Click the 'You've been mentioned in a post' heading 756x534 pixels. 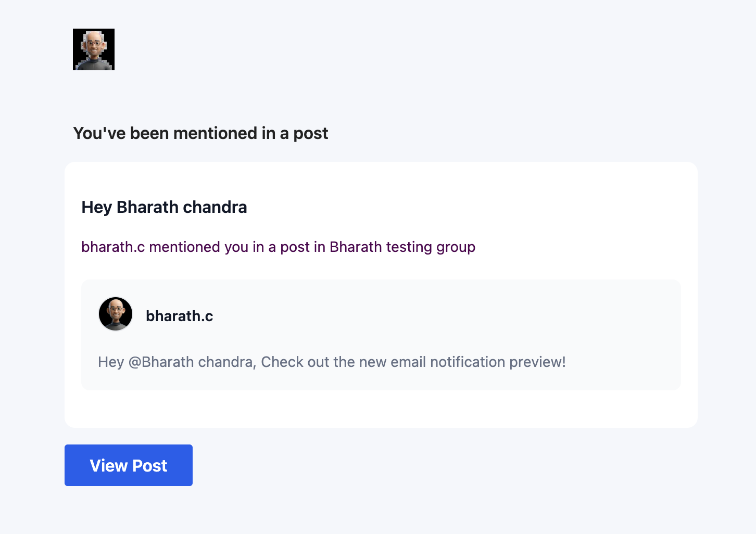[x=200, y=133]
